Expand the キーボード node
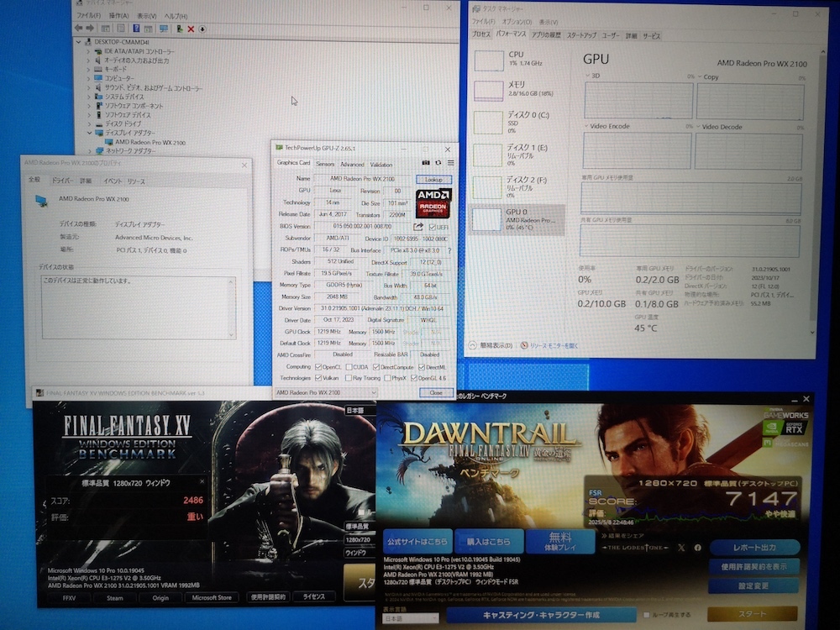The width and height of the screenshot is (840, 630). click(x=88, y=70)
